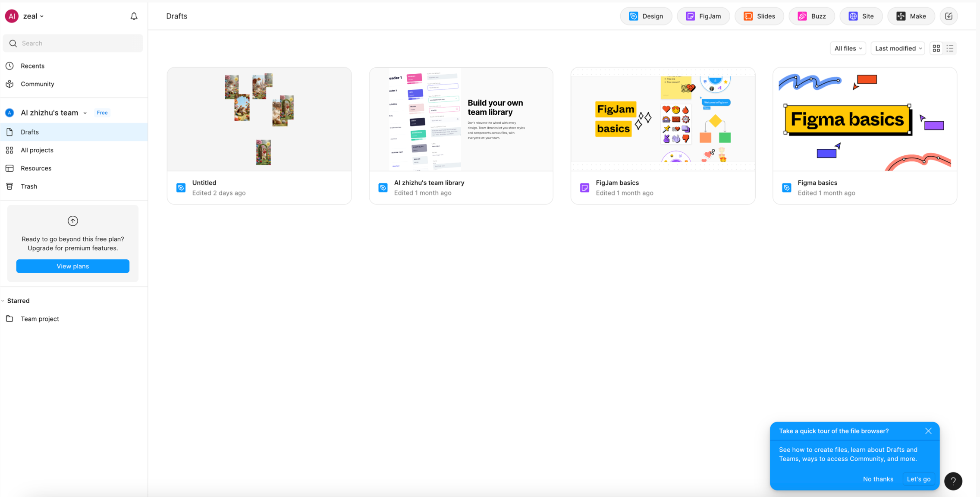This screenshot has height=497, width=980.
Task: Go to Recents
Action: [74, 66]
